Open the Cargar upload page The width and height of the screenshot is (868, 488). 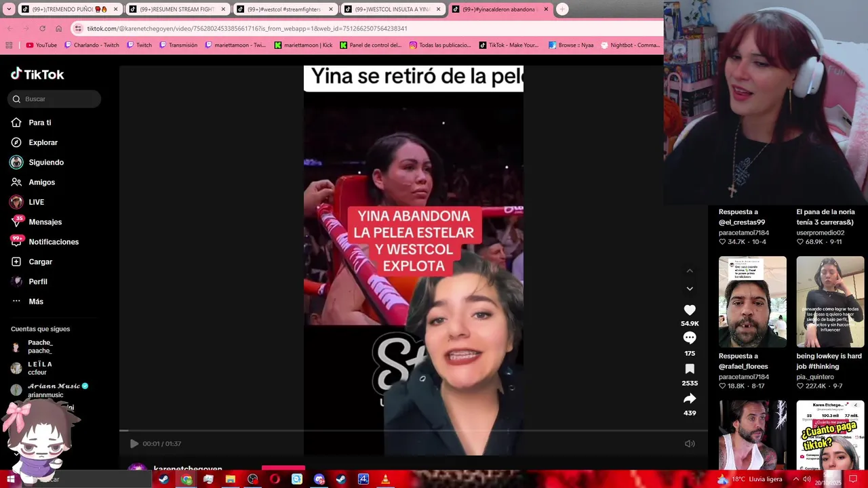[x=32, y=262]
